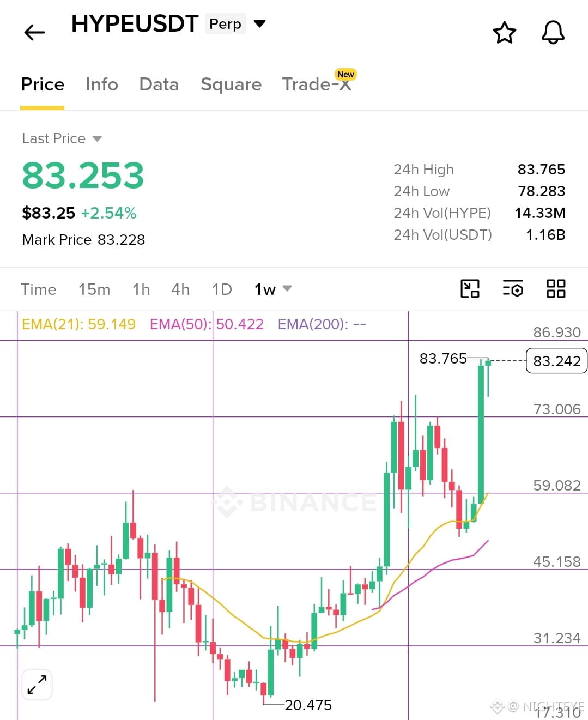Screen dimensions: 588x720
Task: Click the EMA(21): 59.149 indicator label
Action: pyautogui.click(x=78, y=324)
